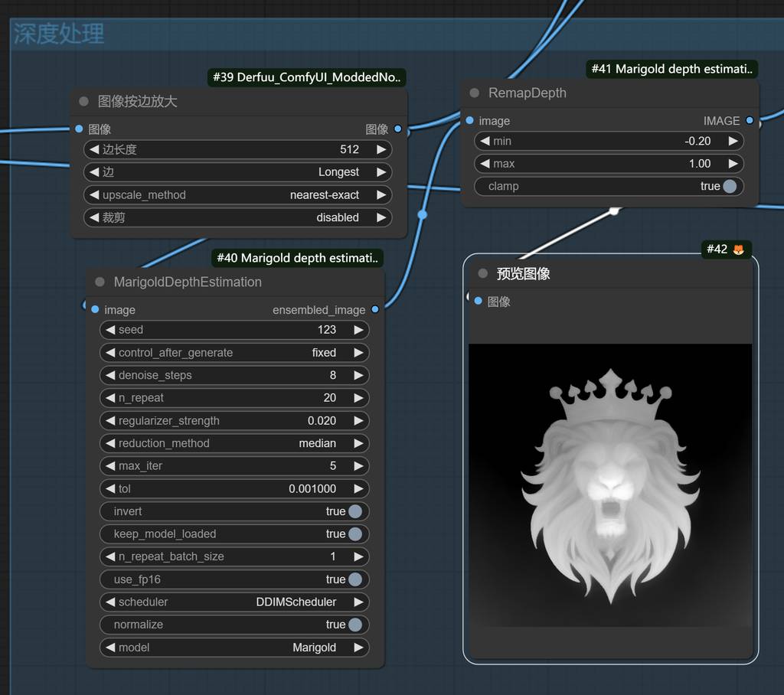Increase the seed value with right arrow
Image resolution: width=784 pixels, height=695 pixels.
coord(358,330)
